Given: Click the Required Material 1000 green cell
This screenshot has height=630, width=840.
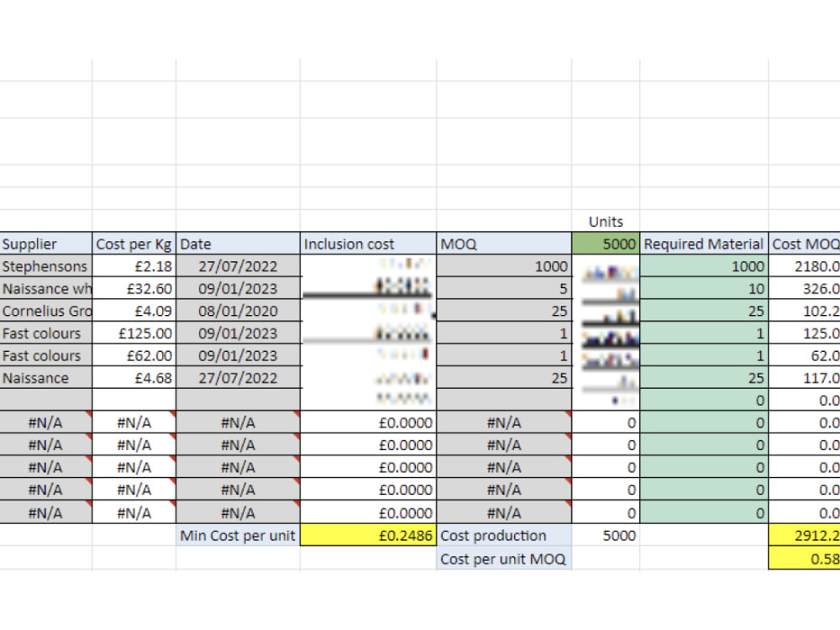Looking at the screenshot, I should (704, 266).
